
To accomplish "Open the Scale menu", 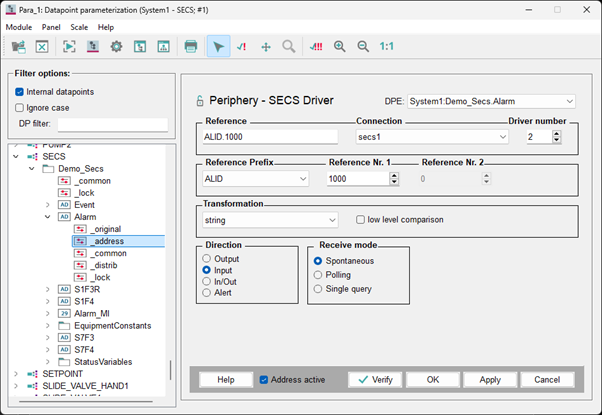I will click(x=78, y=27).
